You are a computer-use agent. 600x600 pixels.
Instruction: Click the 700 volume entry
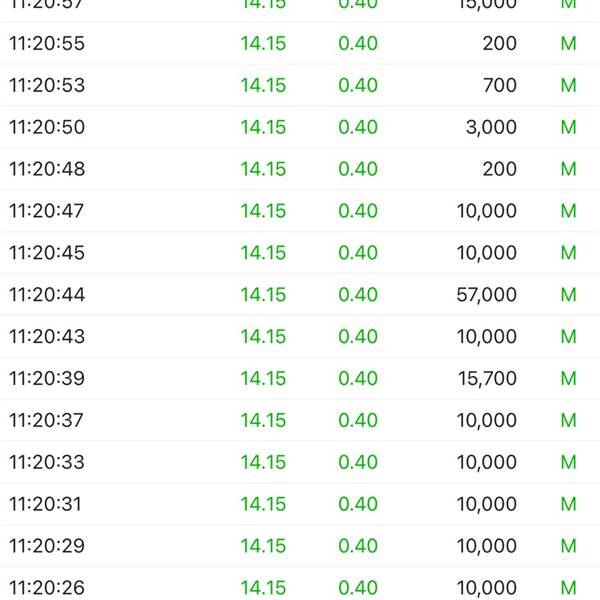[x=500, y=85]
